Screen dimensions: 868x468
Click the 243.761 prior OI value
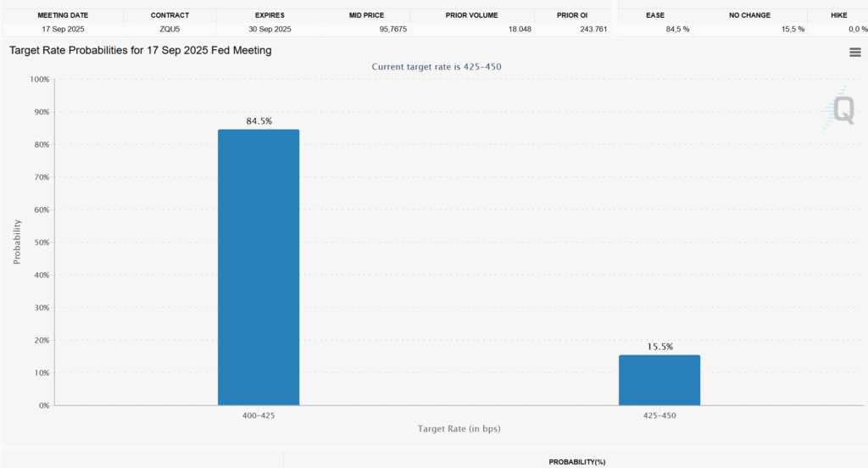(x=593, y=30)
